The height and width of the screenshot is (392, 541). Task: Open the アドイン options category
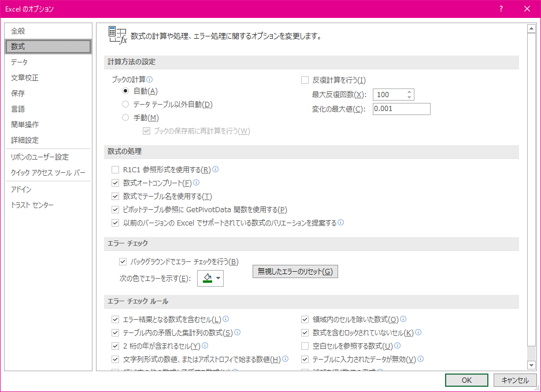pos(49,190)
